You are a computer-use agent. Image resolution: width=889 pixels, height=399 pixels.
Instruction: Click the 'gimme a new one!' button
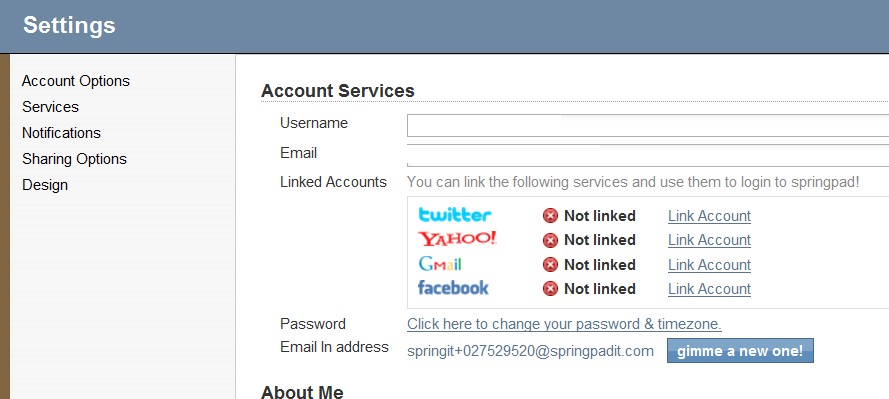pos(740,351)
